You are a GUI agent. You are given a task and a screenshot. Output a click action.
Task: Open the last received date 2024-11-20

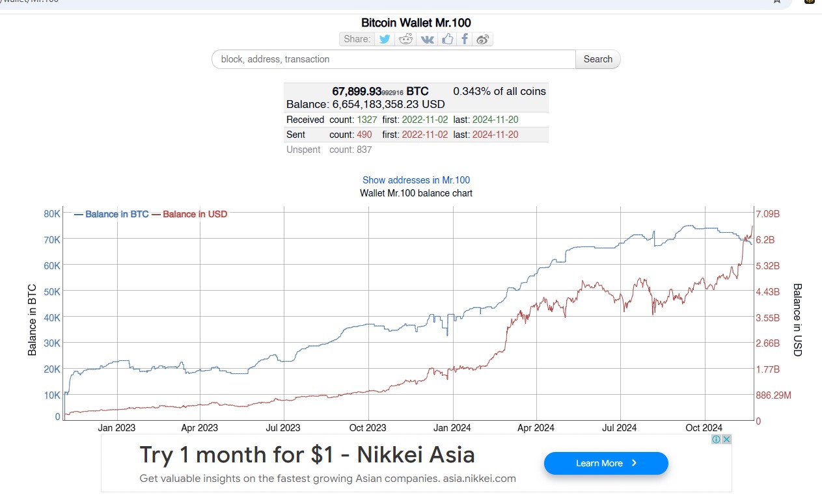[x=495, y=120]
